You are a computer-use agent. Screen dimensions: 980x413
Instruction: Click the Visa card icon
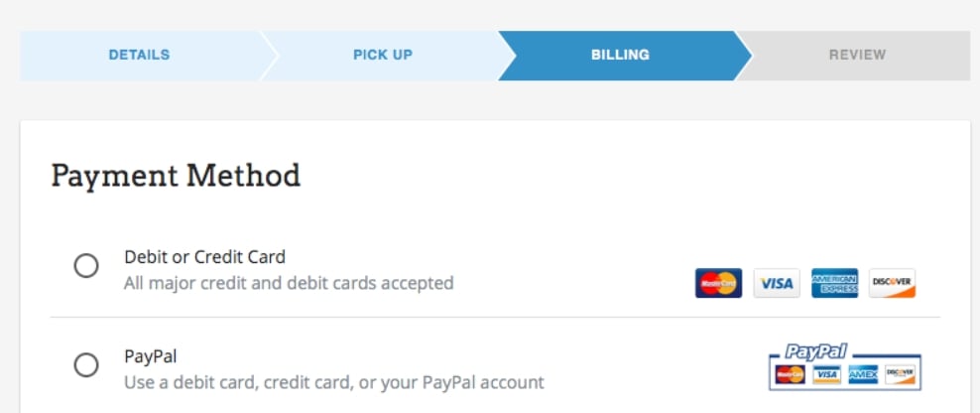[777, 283]
